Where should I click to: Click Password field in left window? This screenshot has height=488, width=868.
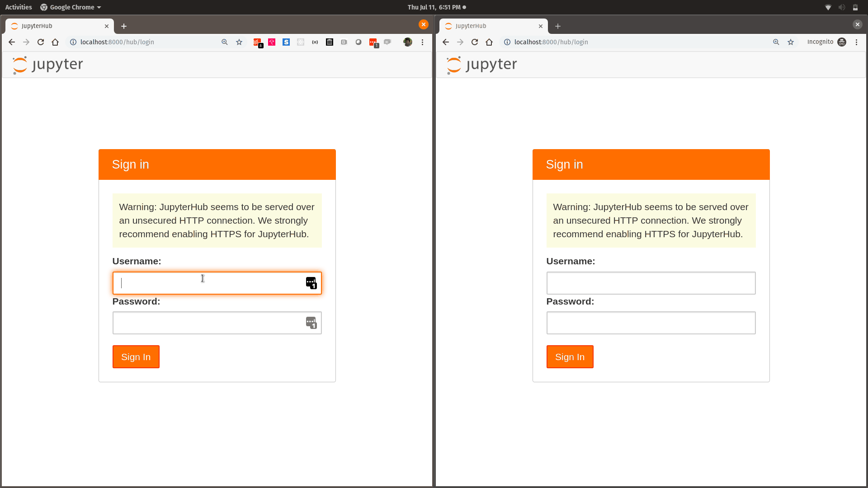coord(208,323)
